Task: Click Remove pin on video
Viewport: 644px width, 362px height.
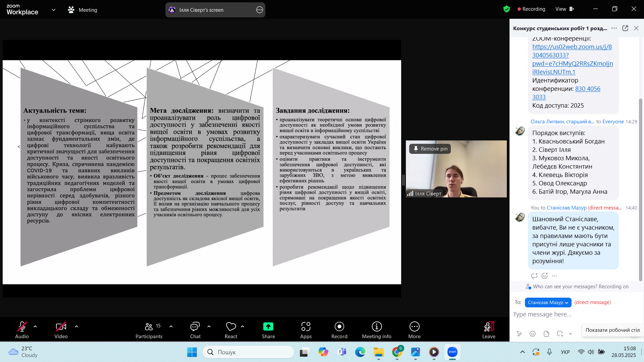Action: point(430,149)
